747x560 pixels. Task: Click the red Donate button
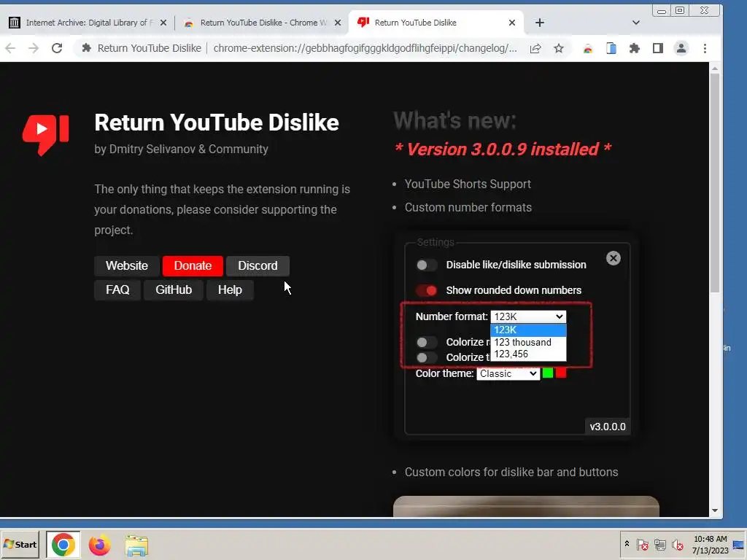tap(193, 265)
